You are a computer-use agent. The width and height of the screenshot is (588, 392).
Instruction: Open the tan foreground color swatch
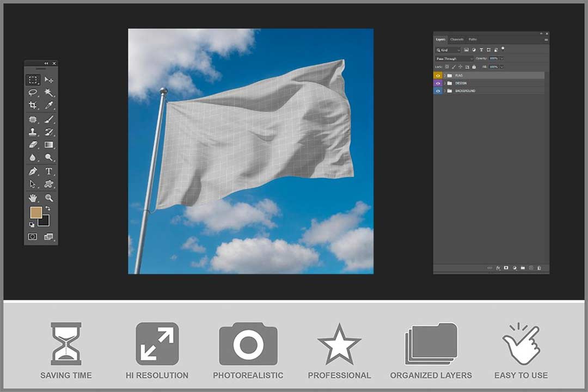[36, 212]
